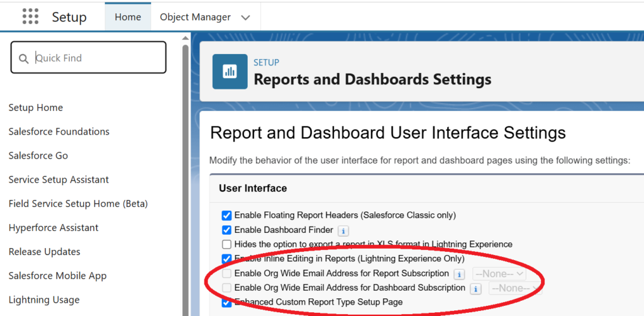
Task: Click the Quick Find search magnifier icon
Action: click(24, 59)
